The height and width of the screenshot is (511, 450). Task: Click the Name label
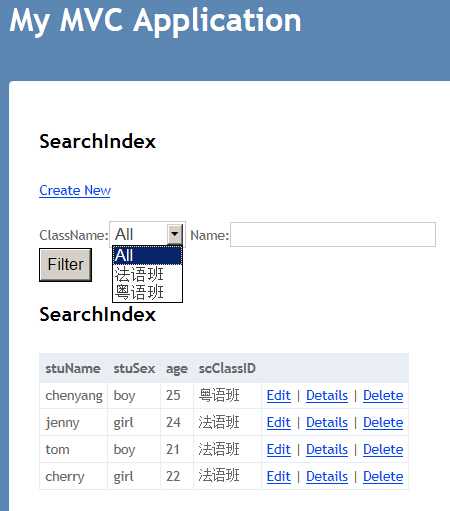(210, 235)
